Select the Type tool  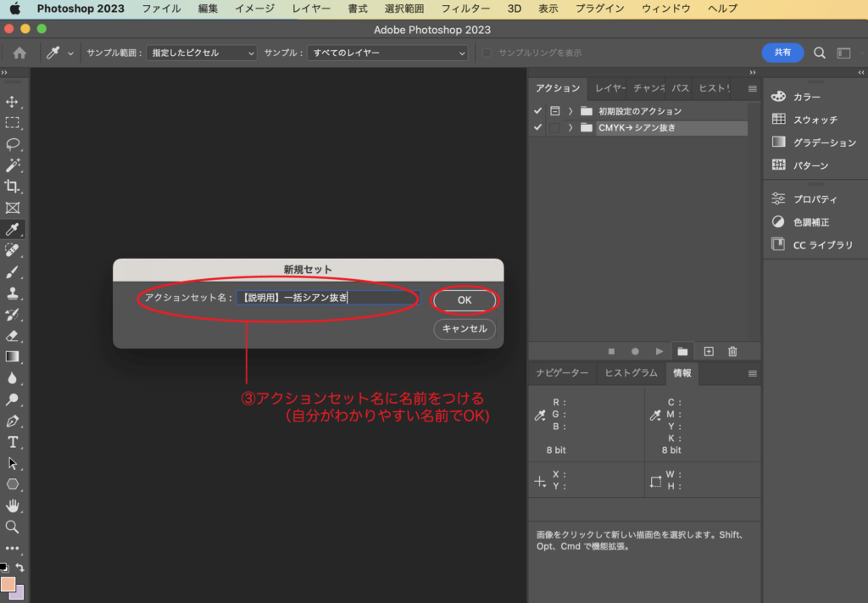tap(12, 442)
